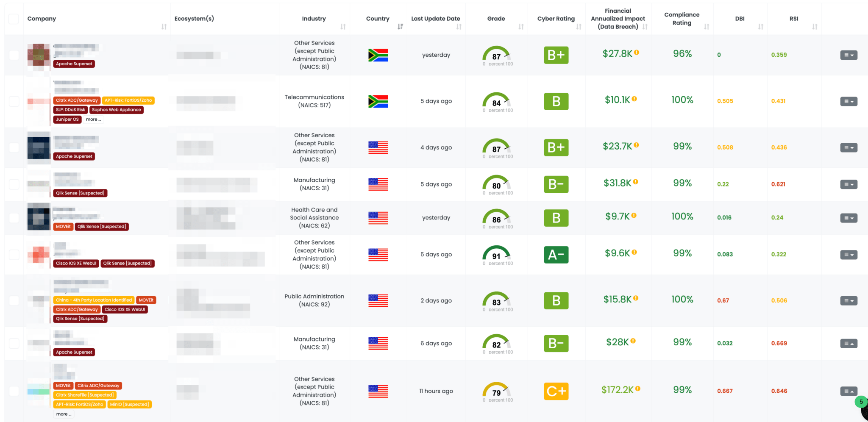This screenshot has height=422, width=868.
Task: Click info icon beside $27.8K impact
Action: pos(637,53)
